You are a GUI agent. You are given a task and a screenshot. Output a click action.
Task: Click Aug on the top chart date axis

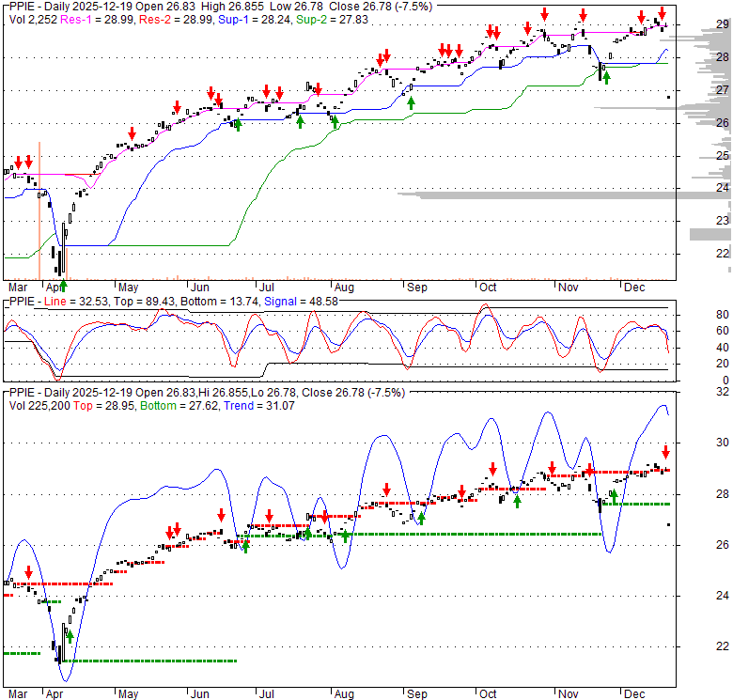click(344, 288)
